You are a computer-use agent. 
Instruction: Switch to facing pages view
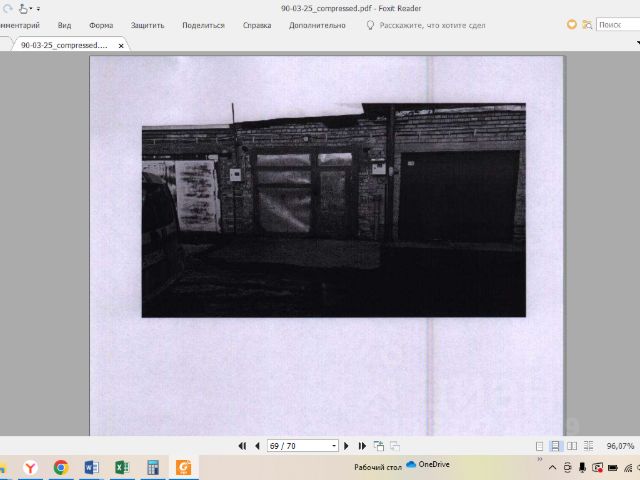click(571, 446)
